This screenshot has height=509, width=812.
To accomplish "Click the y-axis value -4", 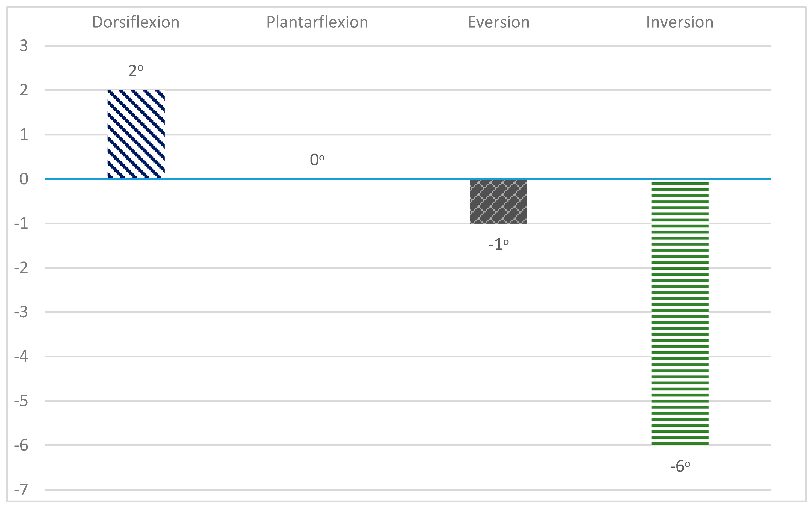I will click(21, 356).
